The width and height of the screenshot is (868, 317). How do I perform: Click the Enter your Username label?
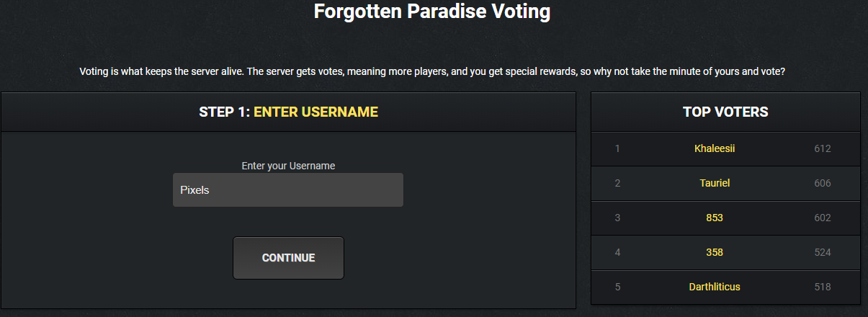pyautogui.click(x=288, y=166)
